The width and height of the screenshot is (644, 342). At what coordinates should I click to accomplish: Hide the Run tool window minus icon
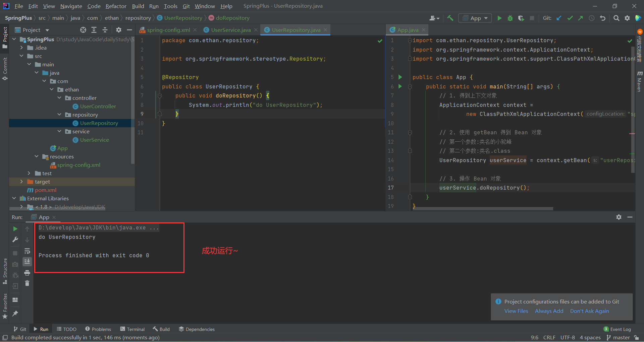pos(630,217)
